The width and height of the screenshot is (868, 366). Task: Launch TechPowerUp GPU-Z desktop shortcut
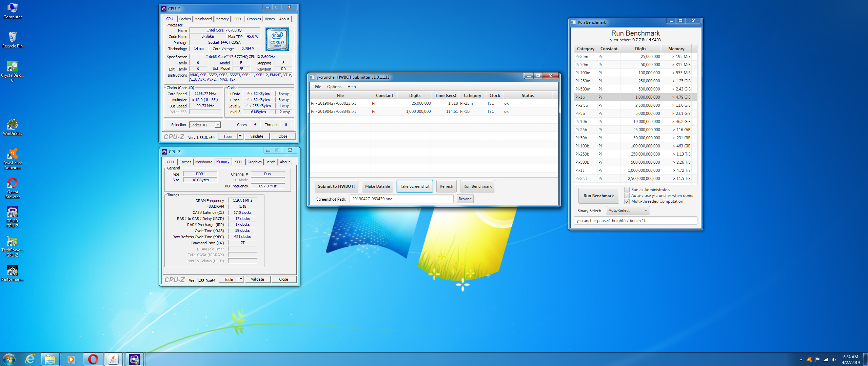[x=13, y=246]
